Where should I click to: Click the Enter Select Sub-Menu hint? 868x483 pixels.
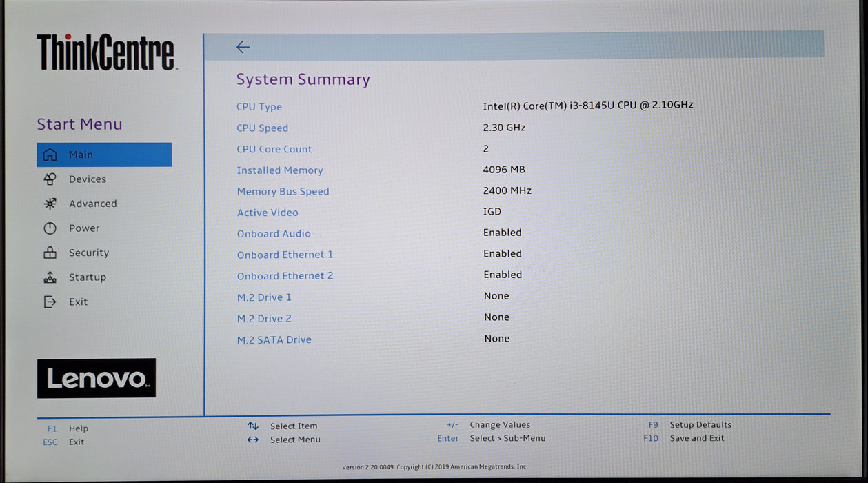click(x=492, y=438)
